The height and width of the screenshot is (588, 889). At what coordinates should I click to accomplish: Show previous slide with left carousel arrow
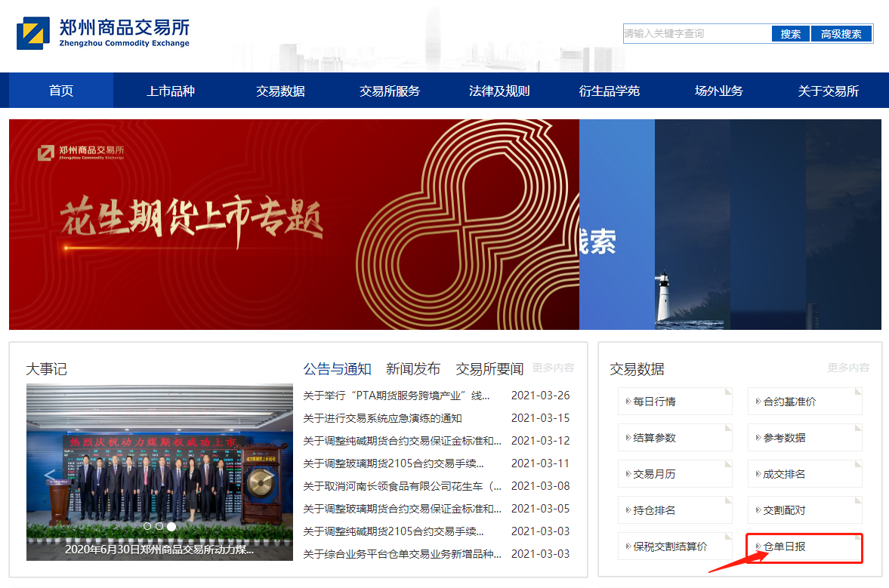(49, 476)
